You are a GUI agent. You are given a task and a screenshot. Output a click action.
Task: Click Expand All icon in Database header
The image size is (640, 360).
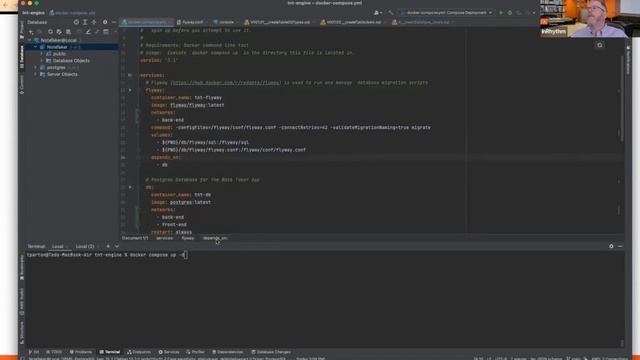tap(85, 22)
